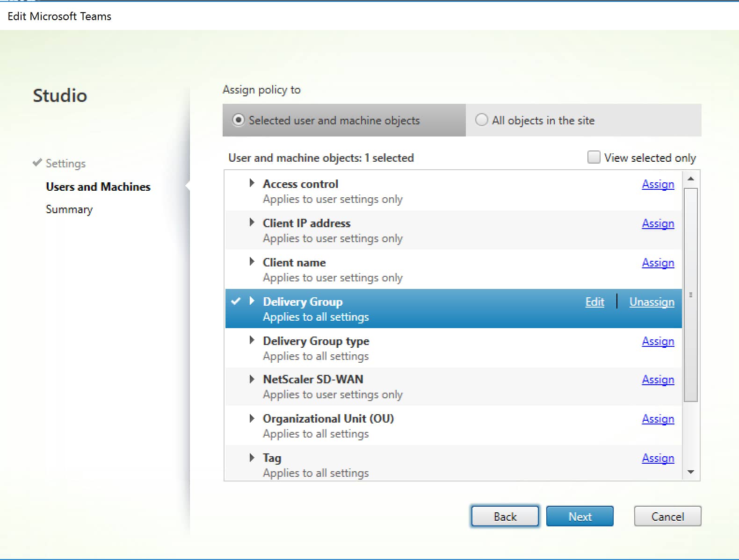Go back with the Back button
Screen dimensions: 739x560
click(x=505, y=516)
